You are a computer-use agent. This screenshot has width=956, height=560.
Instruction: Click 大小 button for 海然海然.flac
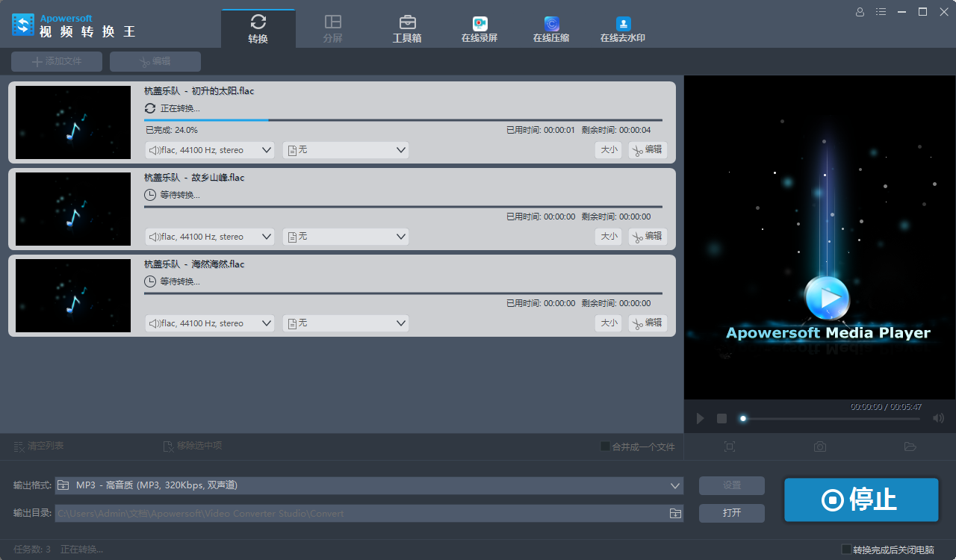[609, 323]
